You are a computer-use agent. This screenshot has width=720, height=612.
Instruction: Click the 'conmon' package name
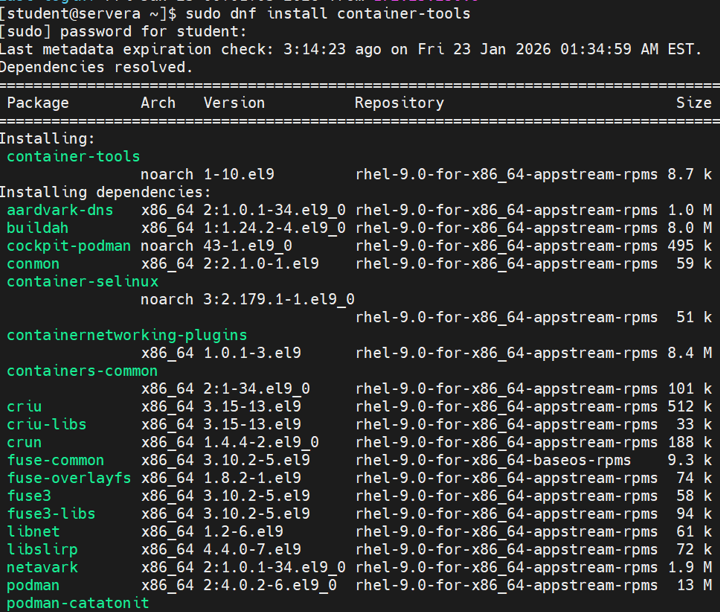click(33, 264)
